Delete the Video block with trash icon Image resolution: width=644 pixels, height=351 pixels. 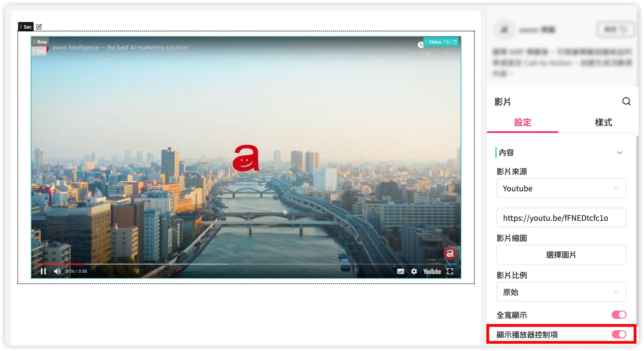coord(455,42)
